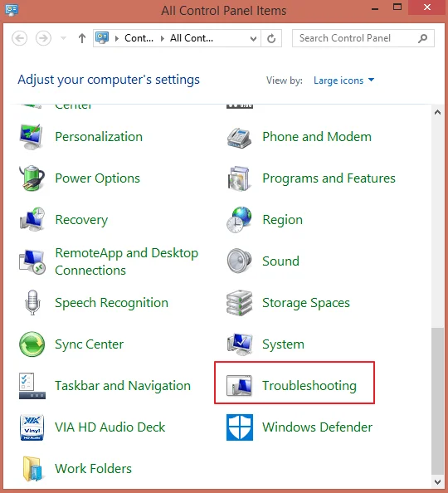Maximize the All Control Panel Items window
The width and height of the screenshot is (448, 493).
point(397,7)
